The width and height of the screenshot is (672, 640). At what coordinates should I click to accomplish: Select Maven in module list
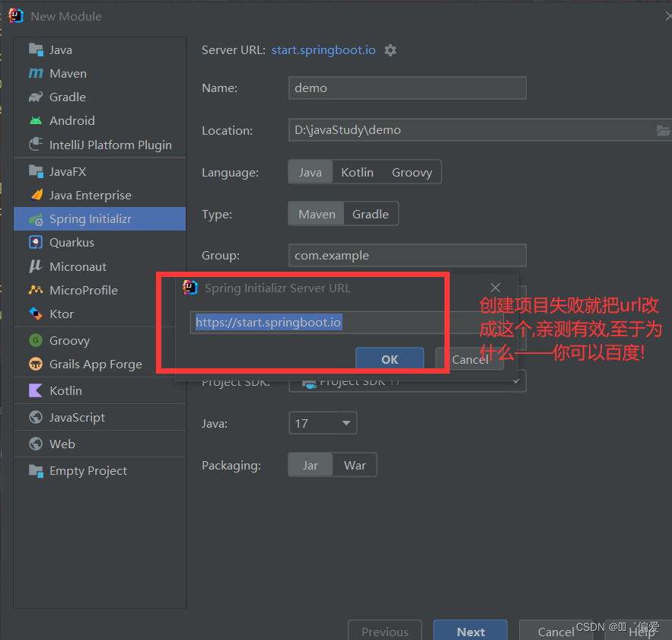coord(100,73)
